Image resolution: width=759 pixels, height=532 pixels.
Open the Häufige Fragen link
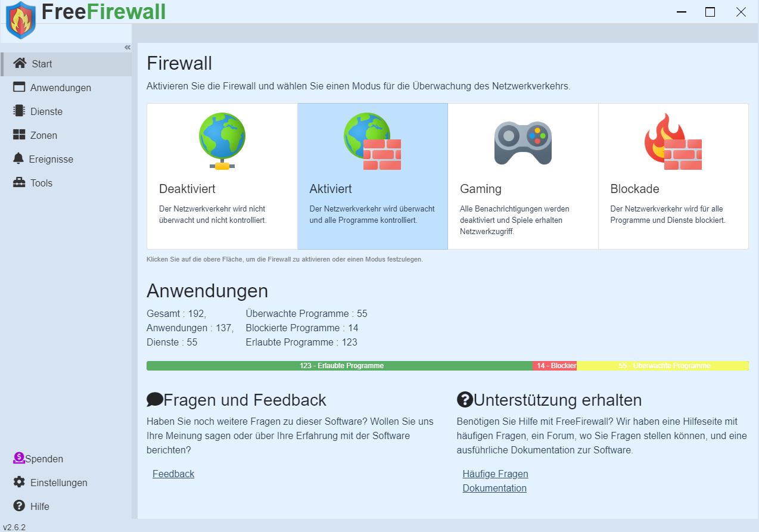pyautogui.click(x=495, y=474)
